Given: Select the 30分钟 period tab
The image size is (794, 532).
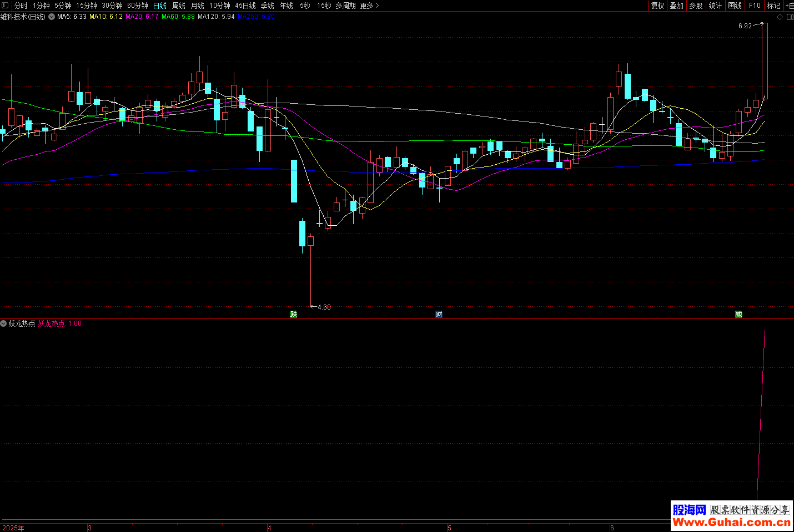Looking at the screenshot, I should 112,6.
